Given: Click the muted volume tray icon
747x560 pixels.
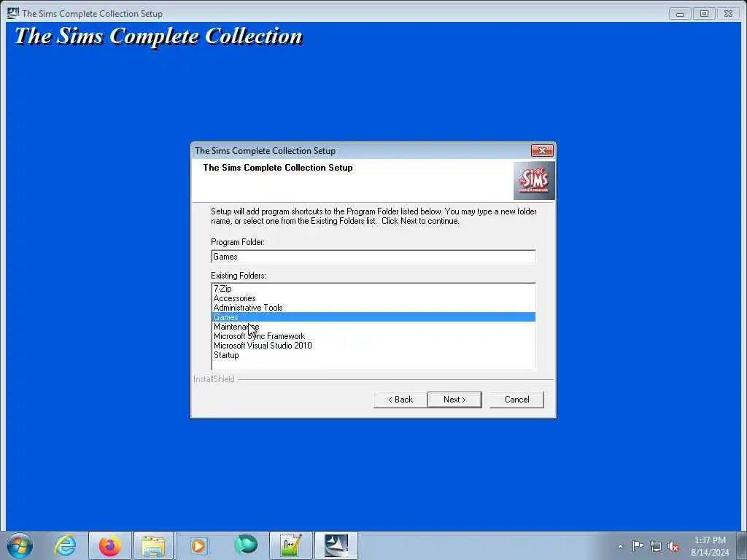Looking at the screenshot, I should point(673,546).
